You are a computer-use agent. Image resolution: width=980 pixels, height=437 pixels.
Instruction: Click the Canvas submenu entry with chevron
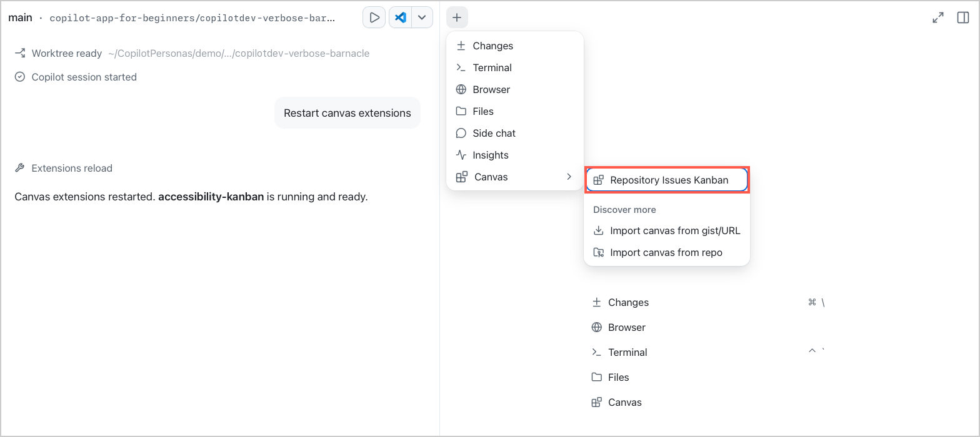coord(515,177)
